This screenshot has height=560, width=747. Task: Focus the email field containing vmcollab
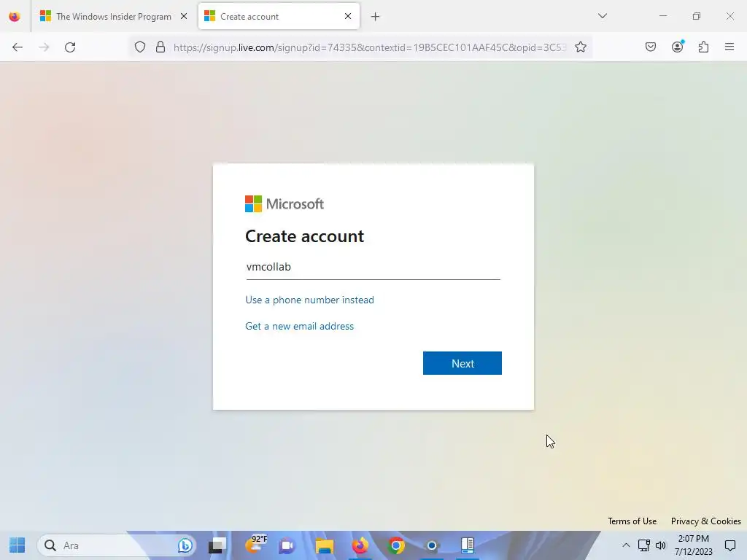(x=373, y=267)
